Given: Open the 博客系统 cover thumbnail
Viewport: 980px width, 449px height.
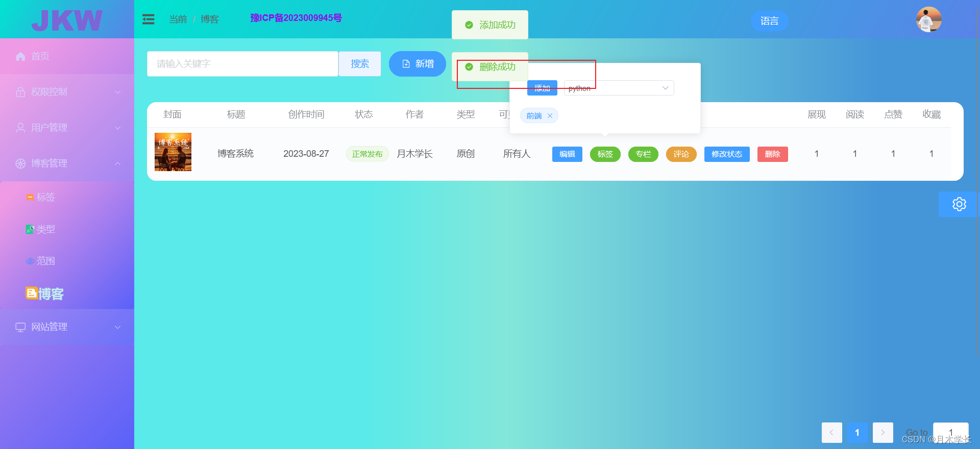Looking at the screenshot, I should pyautogui.click(x=173, y=152).
